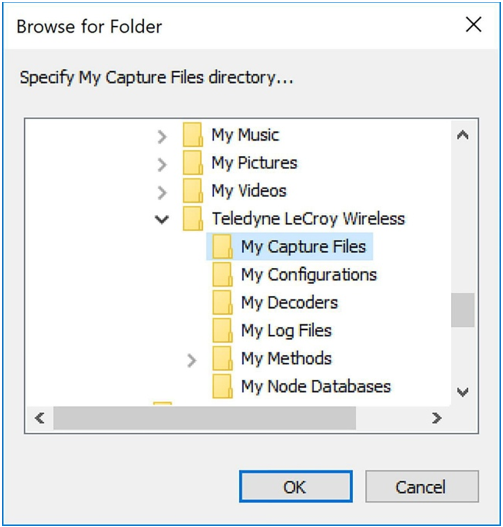
Task: Cancel the Browse for Folder dialog
Action: 422,487
